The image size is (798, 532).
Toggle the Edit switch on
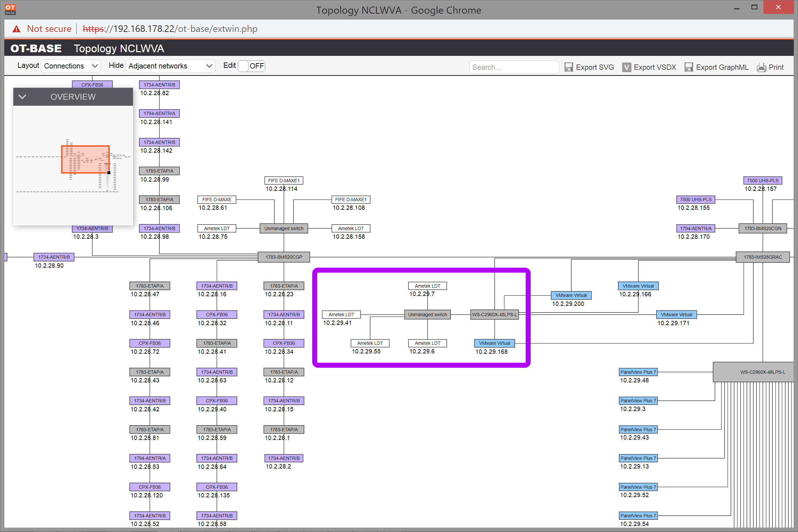click(x=251, y=66)
